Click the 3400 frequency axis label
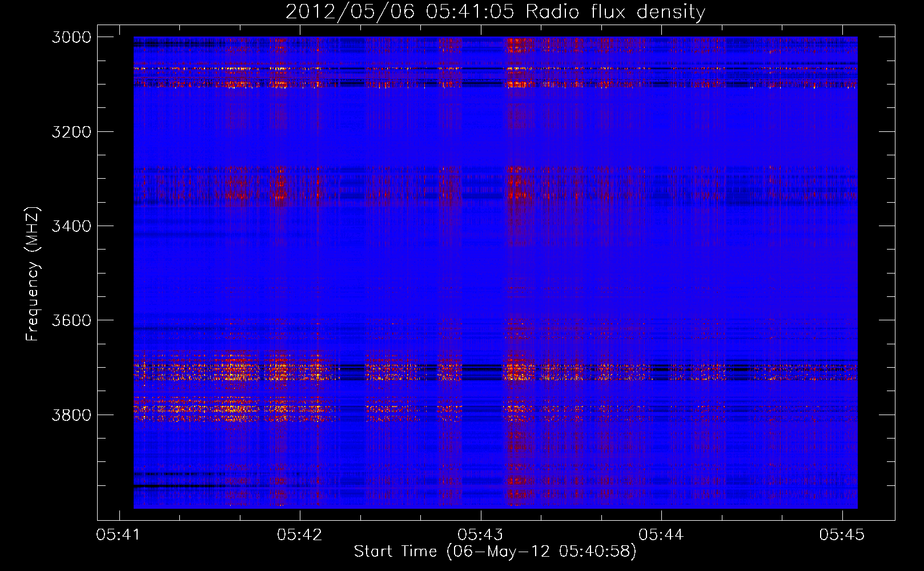924x571 pixels. [x=71, y=226]
